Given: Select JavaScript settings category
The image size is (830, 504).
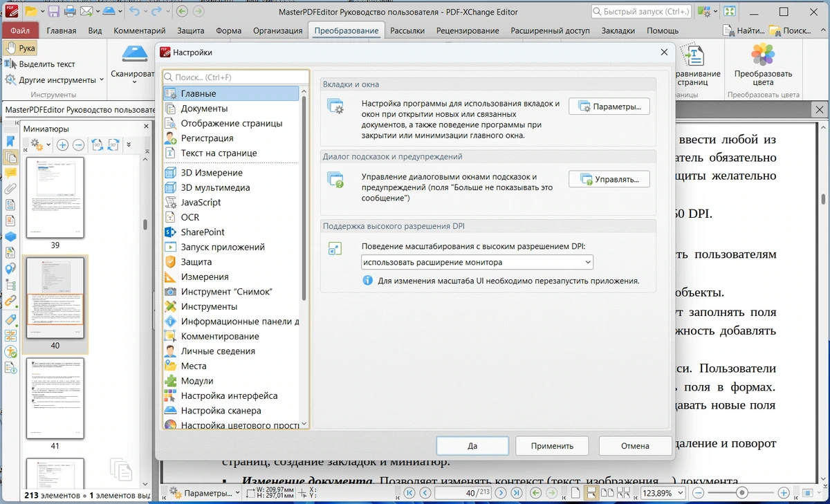Looking at the screenshot, I should pos(231,203).
